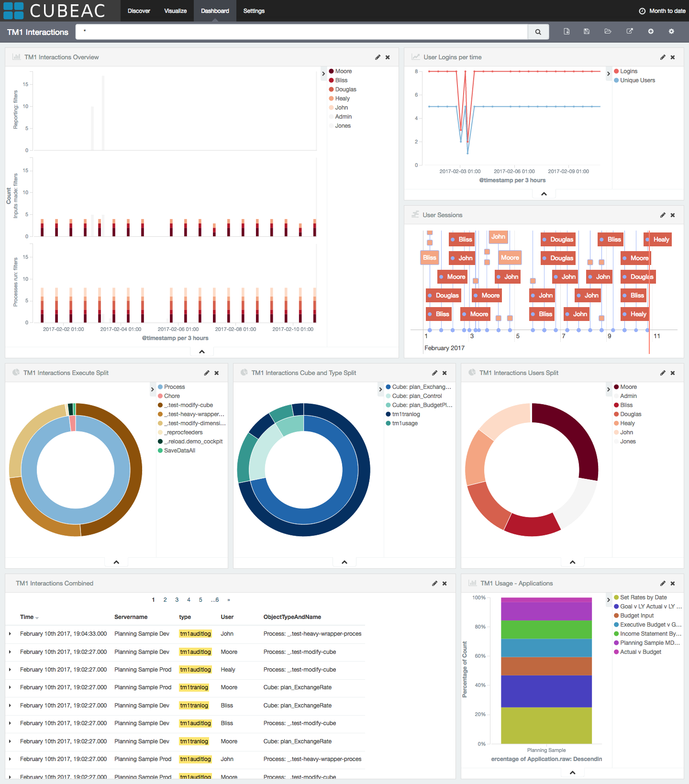Edit the TM1 Usage Applications panel

pos(663,584)
